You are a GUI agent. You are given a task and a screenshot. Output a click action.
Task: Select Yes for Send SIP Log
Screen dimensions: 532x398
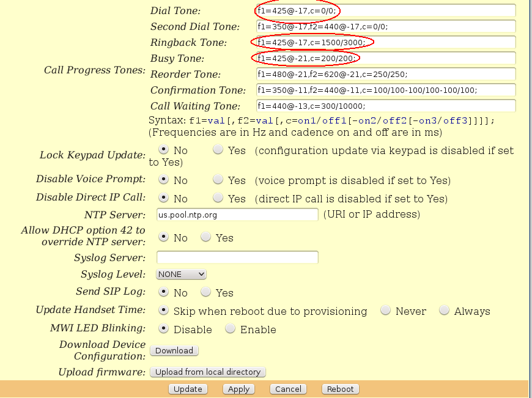206,292
